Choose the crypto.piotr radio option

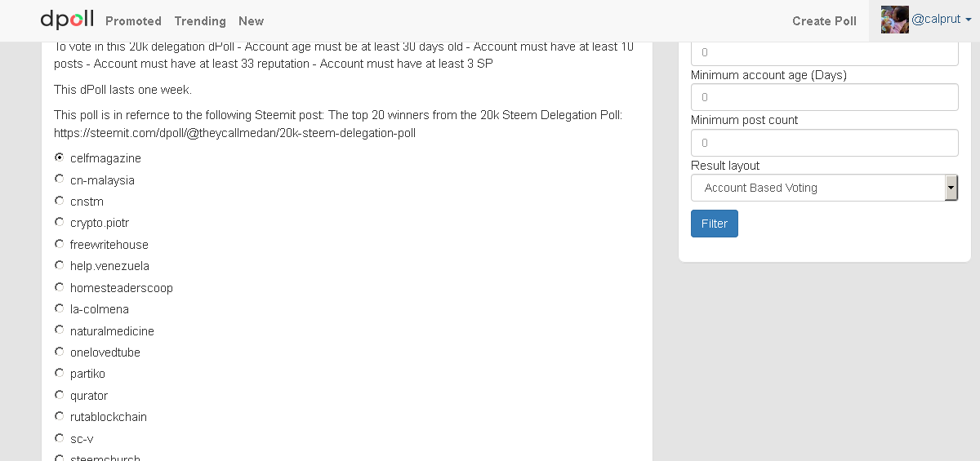coord(60,222)
